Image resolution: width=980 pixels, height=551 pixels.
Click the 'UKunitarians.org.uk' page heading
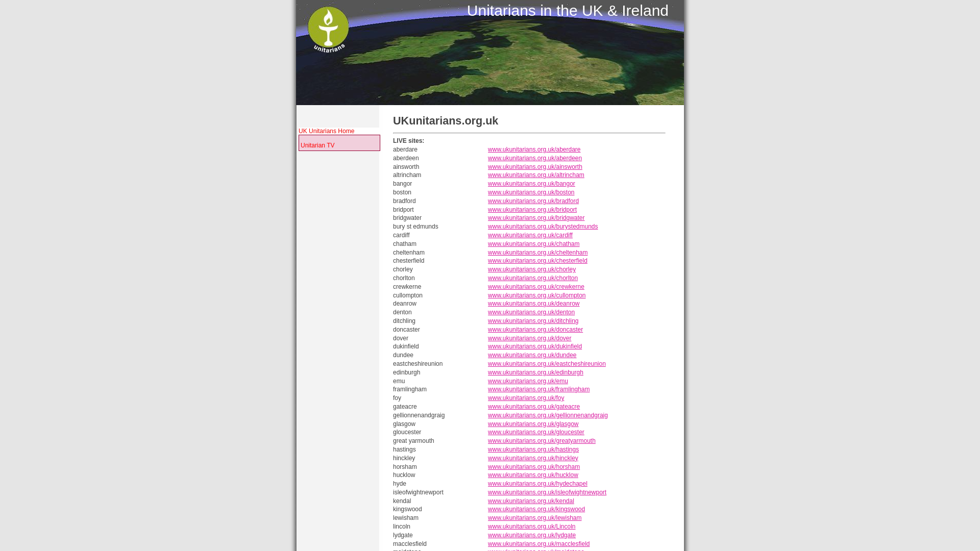[446, 121]
